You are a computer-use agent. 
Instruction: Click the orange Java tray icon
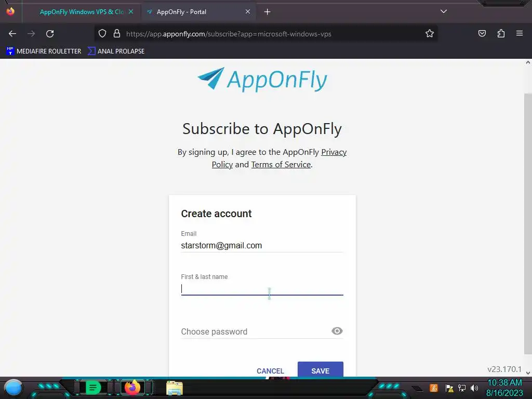[434, 388]
